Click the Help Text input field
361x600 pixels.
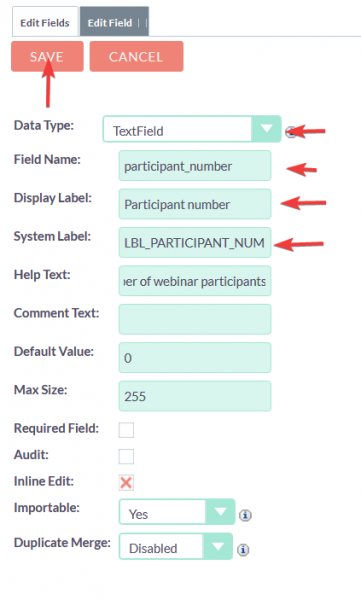pos(195,281)
